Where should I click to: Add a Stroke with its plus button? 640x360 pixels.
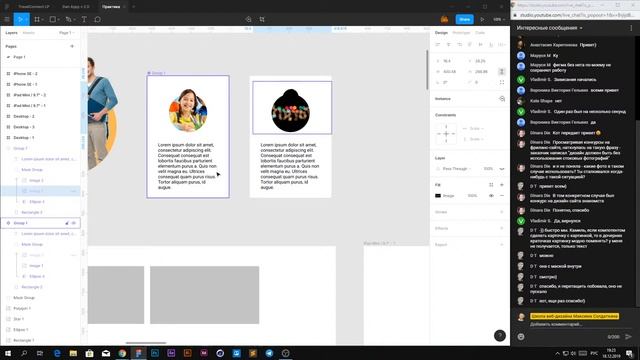click(502, 212)
